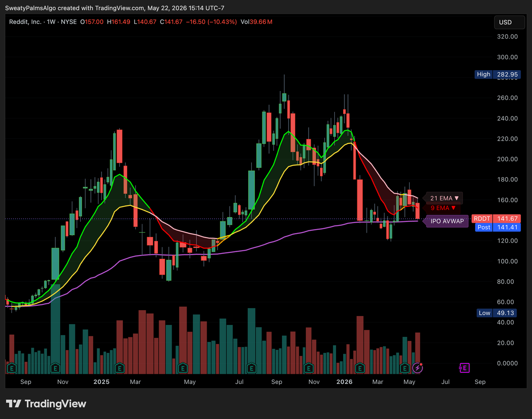Click the 100.00 price axis label
The image size is (532, 419).
508,261
